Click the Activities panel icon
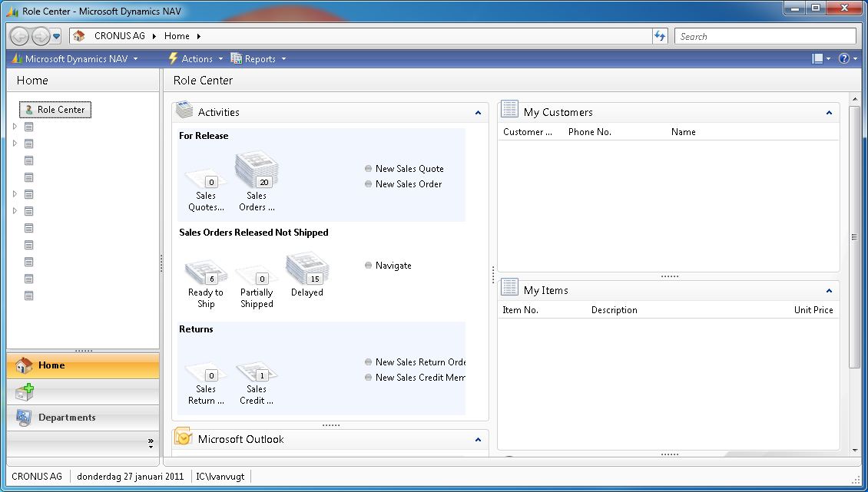This screenshot has height=492, width=868. tap(184, 110)
